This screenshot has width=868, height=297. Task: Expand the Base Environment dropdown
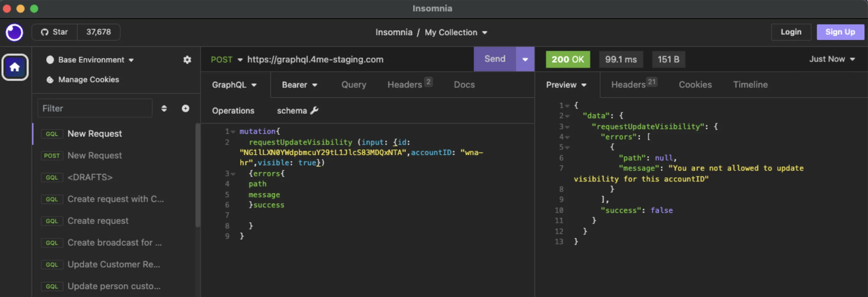(x=90, y=60)
